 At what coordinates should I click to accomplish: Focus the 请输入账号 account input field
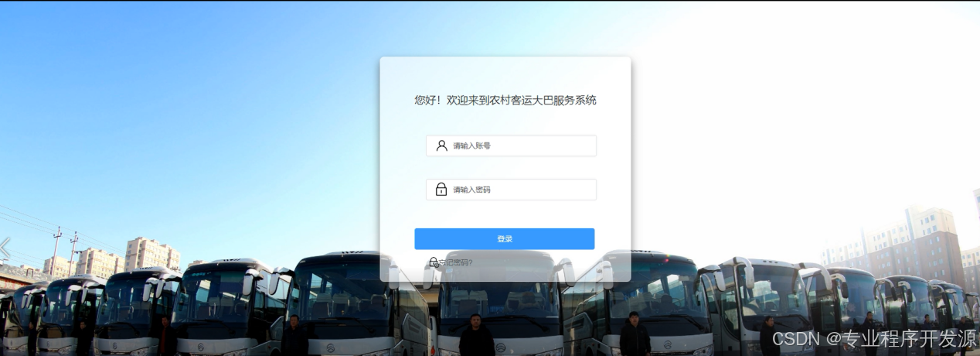(x=511, y=145)
